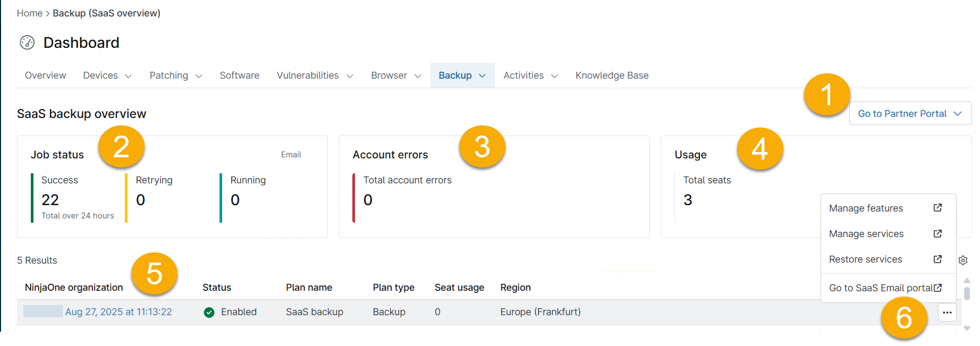Open the table settings gear icon

click(x=963, y=260)
